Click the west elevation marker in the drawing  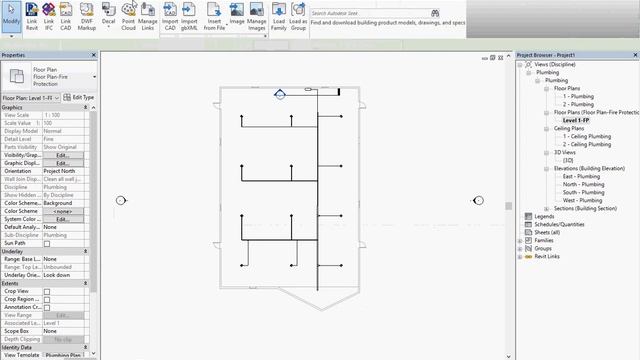(121, 200)
